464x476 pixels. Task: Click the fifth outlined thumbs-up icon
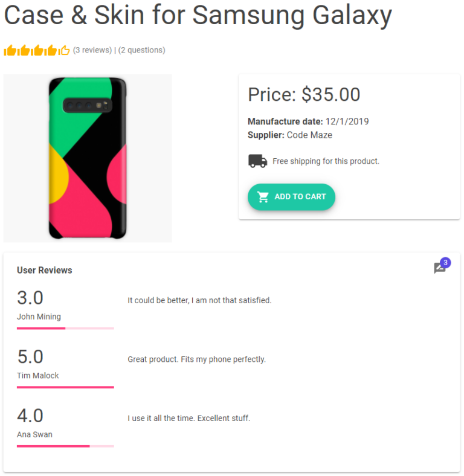tap(65, 50)
